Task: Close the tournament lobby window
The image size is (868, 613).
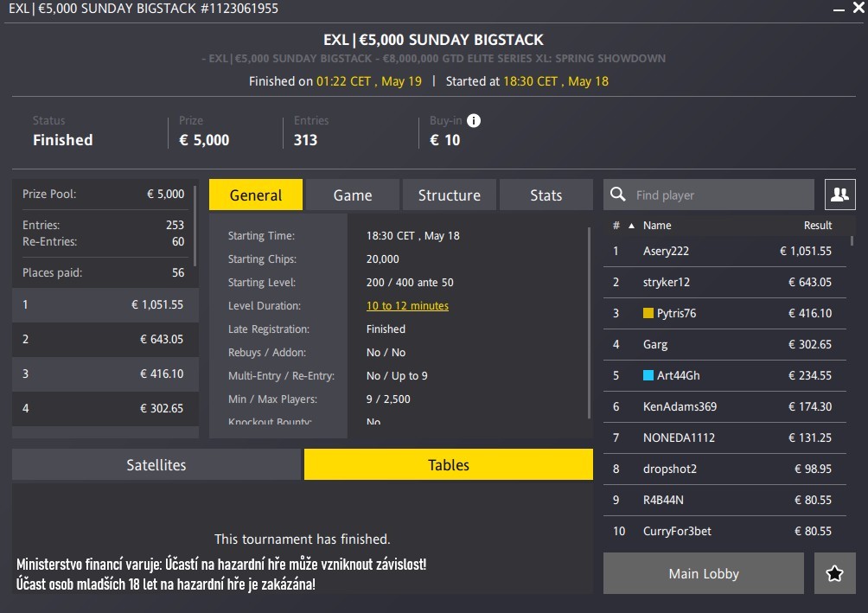Action: point(858,9)
